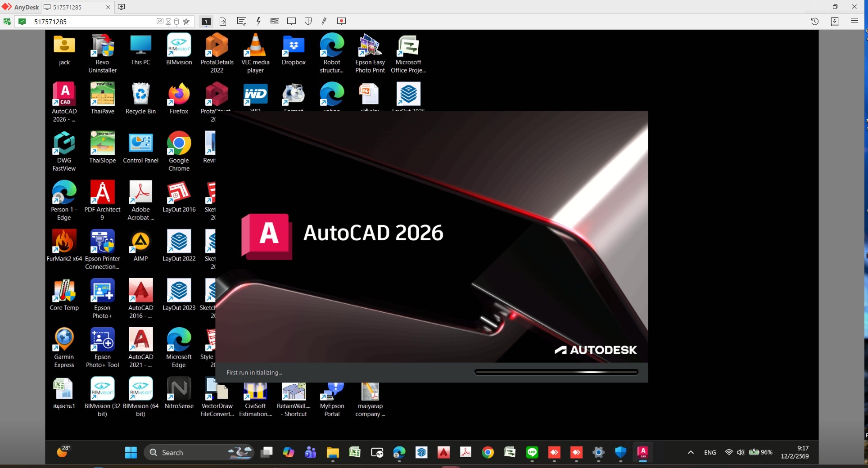Screen dimensions: 868x468
Task: Select the Microsoft Office Project desktop shortcut
Action: (408, 54)
